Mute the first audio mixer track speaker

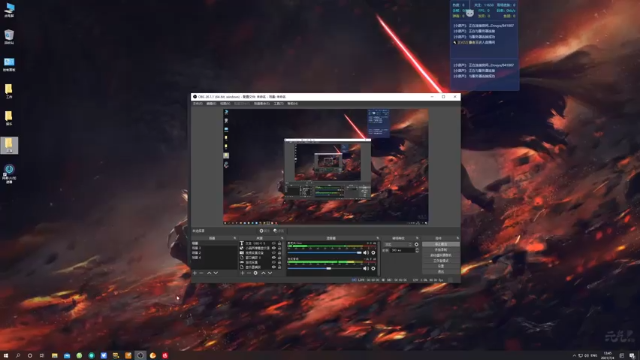pyautogui.click(x=365, y=253)
